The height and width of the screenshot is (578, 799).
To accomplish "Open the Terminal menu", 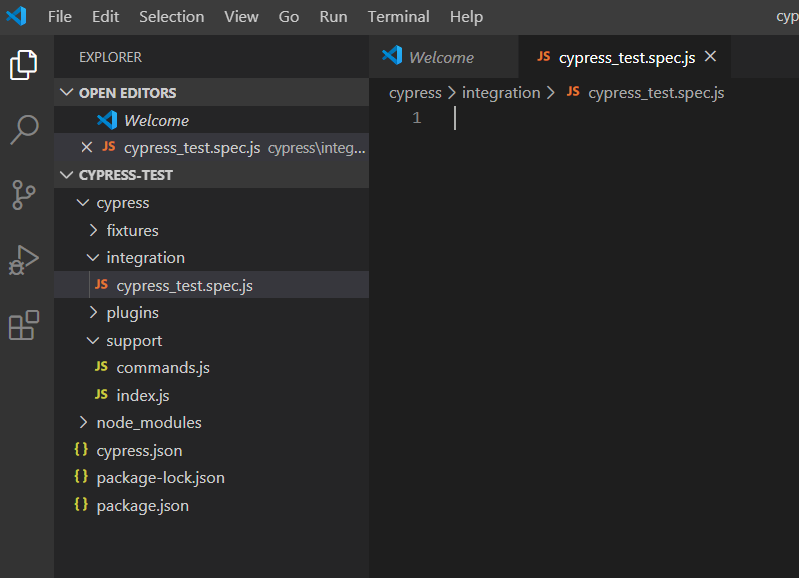I will tap(398, 17).
